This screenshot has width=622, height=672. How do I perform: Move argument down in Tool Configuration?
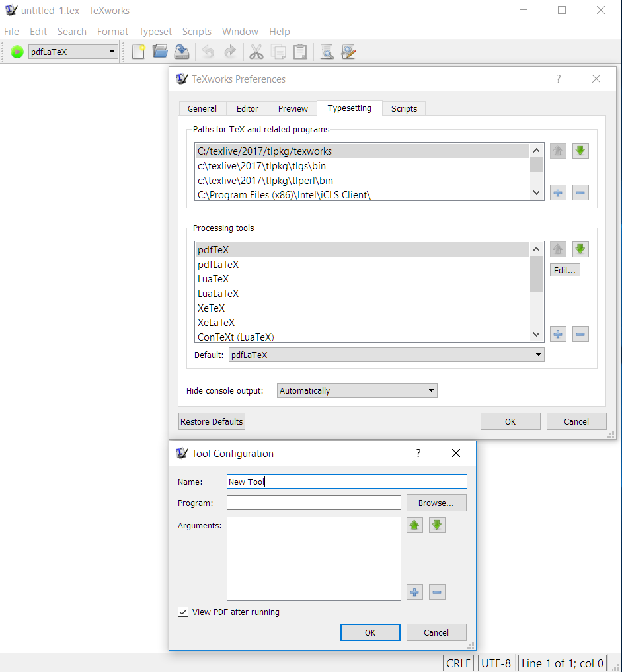[x=437, y=525]
